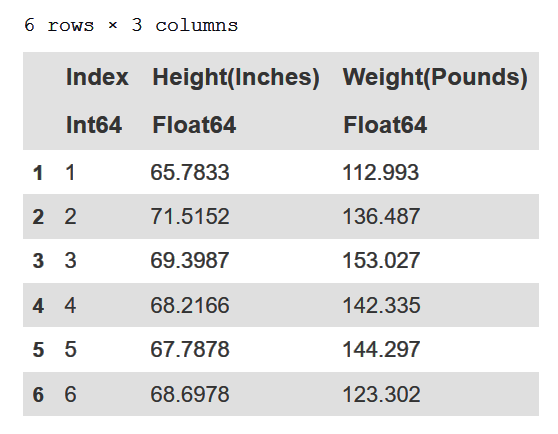558x434 pixels.
Task: Select weight cell 153.027
Action: pyautogui.click(x=381, y=260)
